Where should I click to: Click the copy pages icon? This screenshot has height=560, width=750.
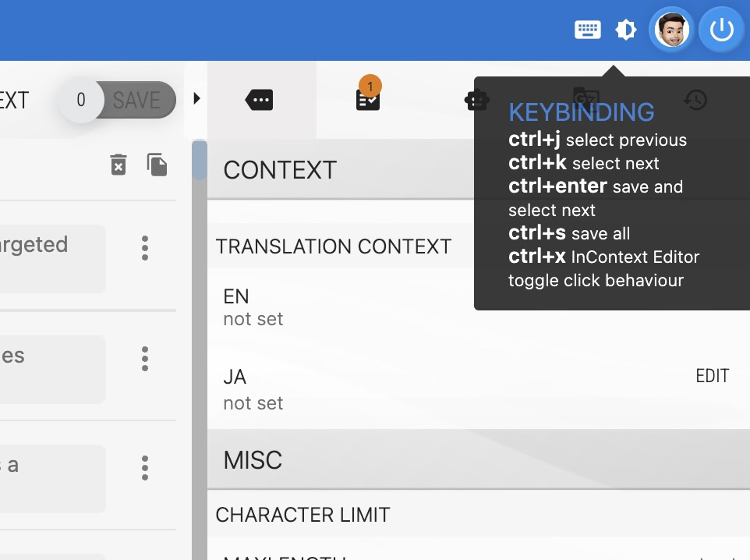point(157,165)
